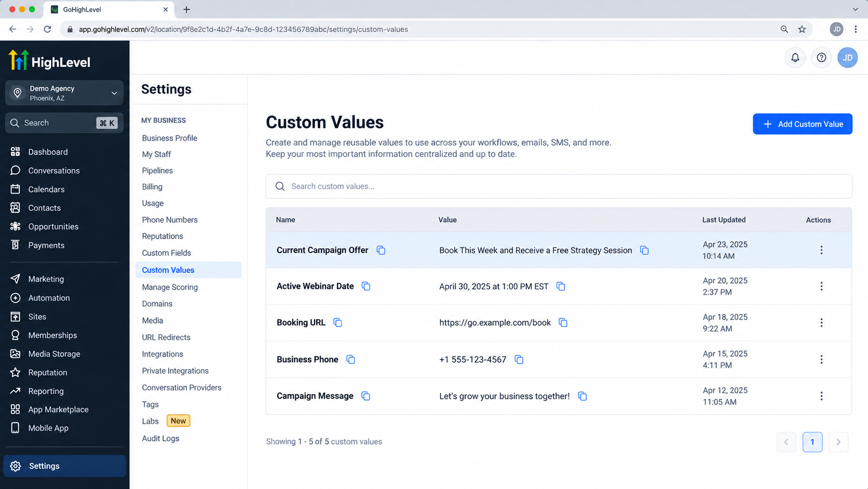The height and width of the screenshot is (489, 868).
Task: Reload the page in the browser
Action: pos(47,29)
